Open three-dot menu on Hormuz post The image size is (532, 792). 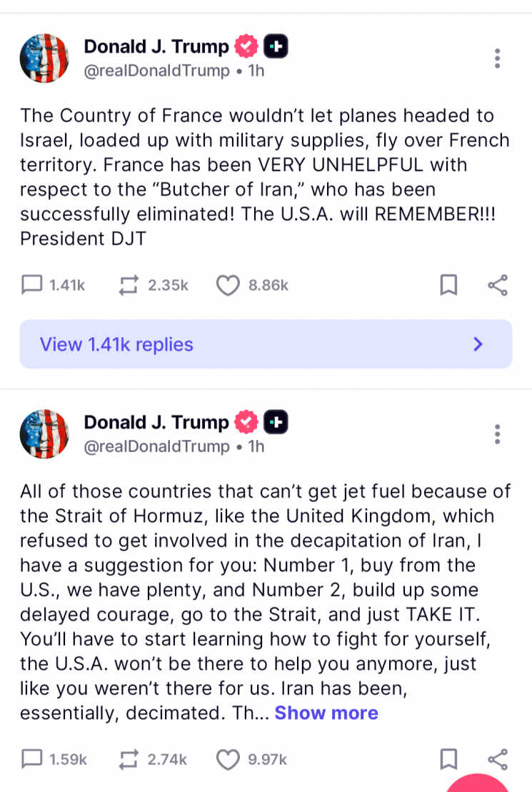click(498, 434)
